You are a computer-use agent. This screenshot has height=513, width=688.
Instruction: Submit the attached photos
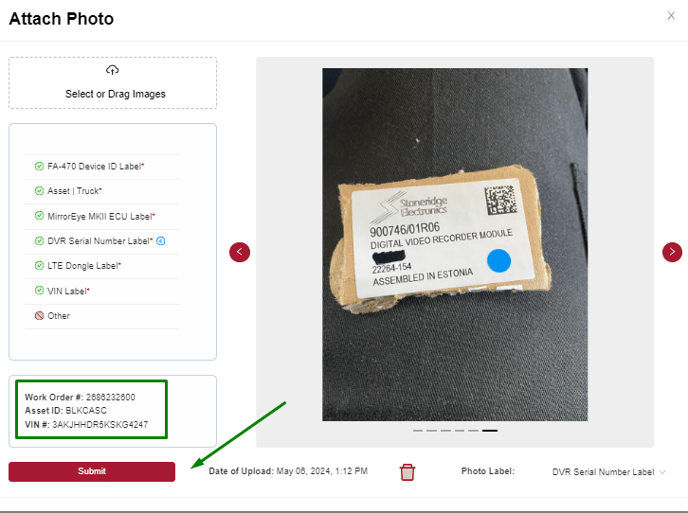click(92, 471)
